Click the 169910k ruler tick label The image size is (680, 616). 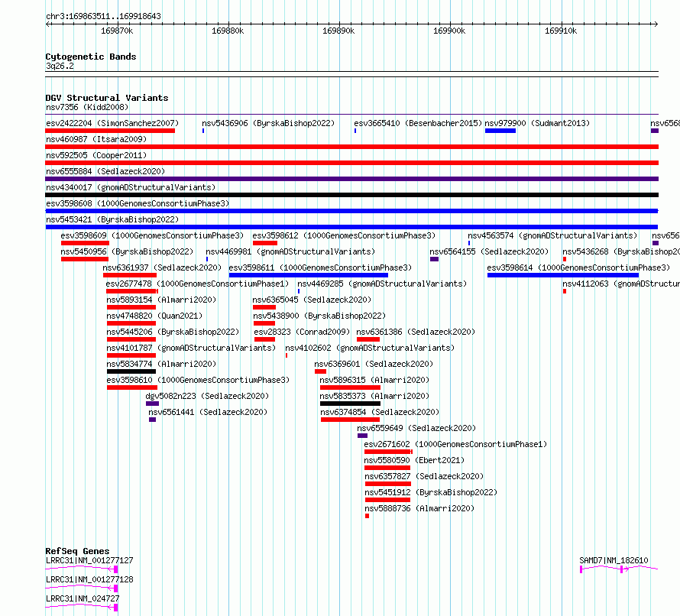(561, 31)
